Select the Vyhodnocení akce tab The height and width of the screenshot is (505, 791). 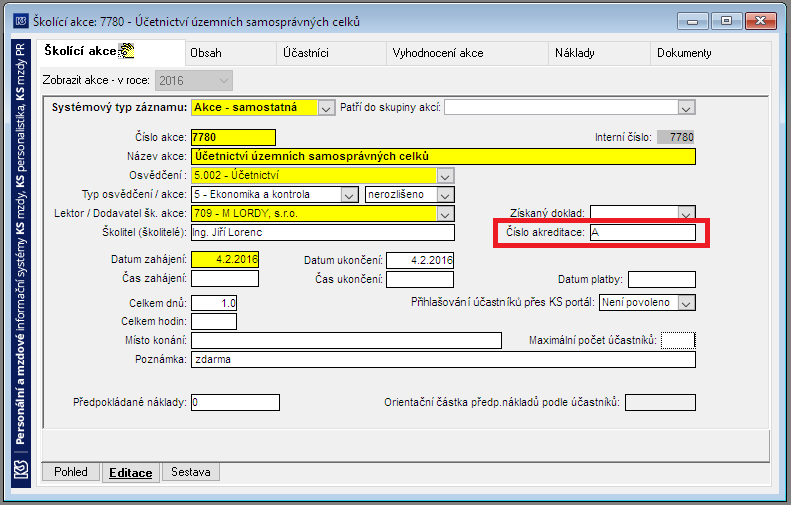[467, 53]
